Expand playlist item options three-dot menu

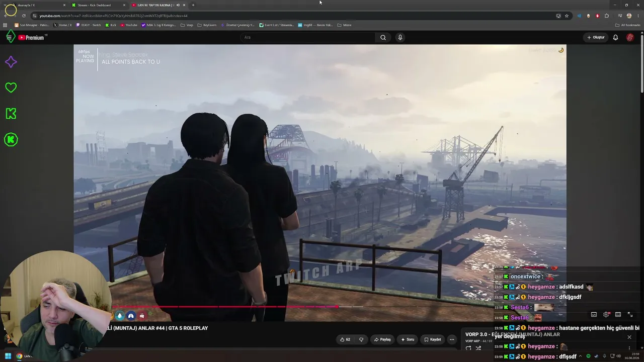(629, 348)
